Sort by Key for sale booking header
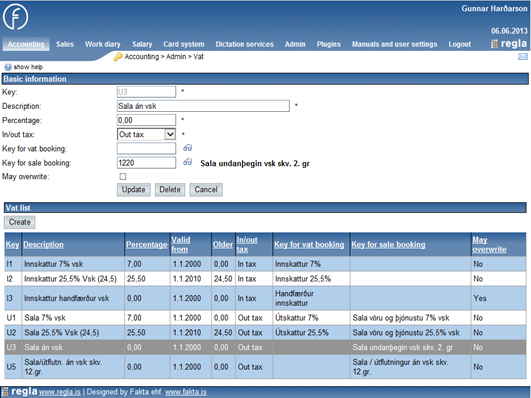Image resolution: width=531 pixels, height=398 pixels. (388, 245)
